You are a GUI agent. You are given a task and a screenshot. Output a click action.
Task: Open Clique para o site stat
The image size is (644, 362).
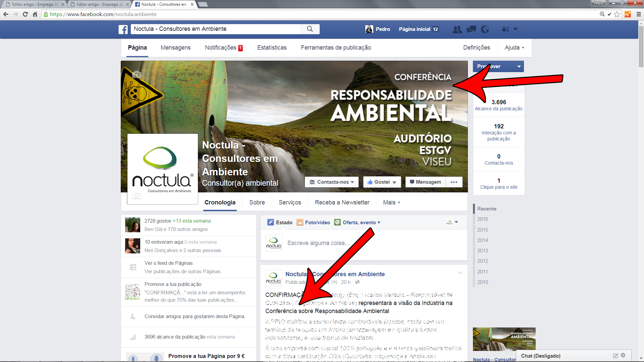(499, 183)
